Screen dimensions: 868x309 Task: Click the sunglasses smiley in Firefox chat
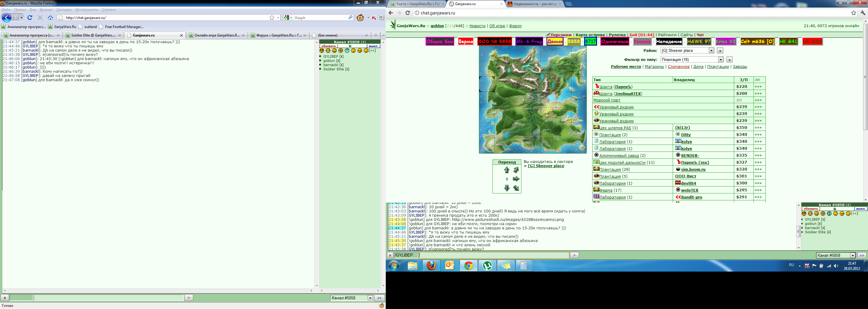pyautogui.click(x=322, y=51)
